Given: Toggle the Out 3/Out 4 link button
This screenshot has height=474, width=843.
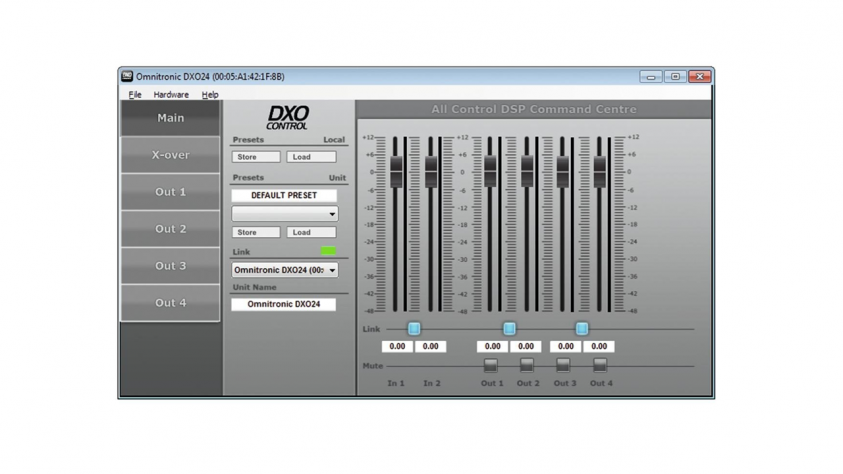Looking at the screenshot, I should pyautogui.click(x=582, y=328).
